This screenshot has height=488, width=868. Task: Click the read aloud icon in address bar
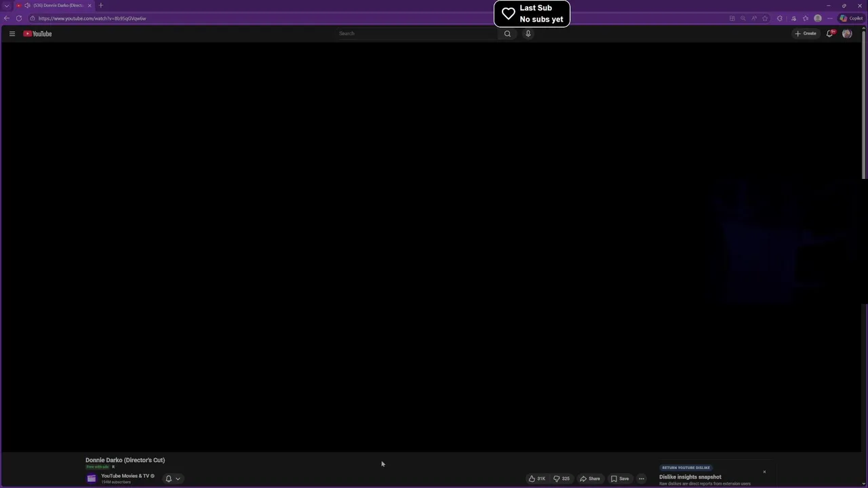[754, 18]
